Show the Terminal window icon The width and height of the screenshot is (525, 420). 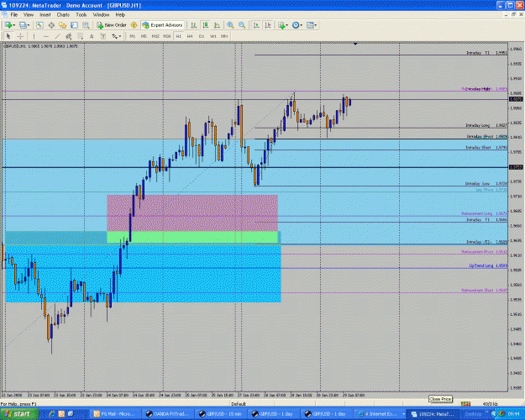pyautogui.click(x=74, y=25)
